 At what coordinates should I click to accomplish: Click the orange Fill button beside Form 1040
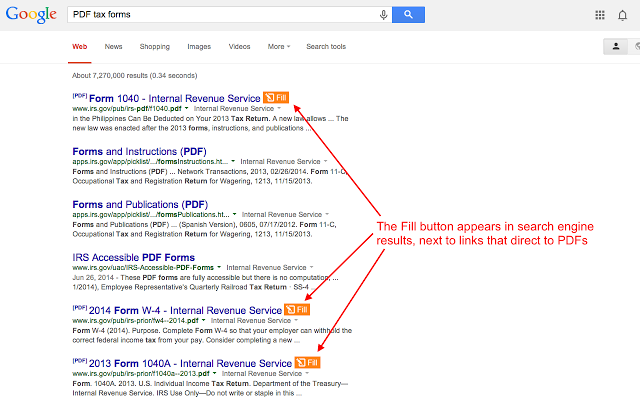click(276, 98)
